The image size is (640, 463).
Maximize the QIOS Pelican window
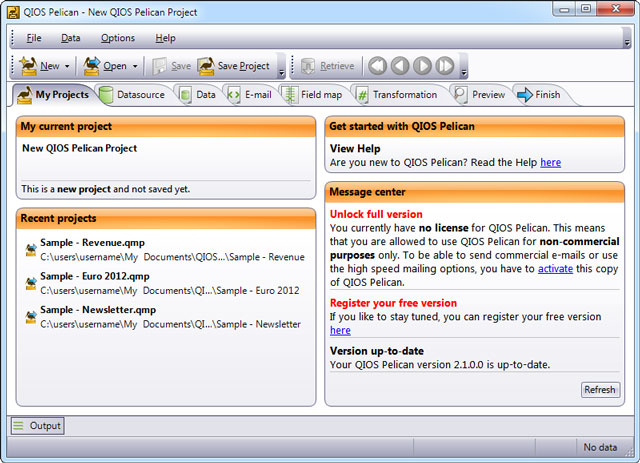(x=586, y=9)
